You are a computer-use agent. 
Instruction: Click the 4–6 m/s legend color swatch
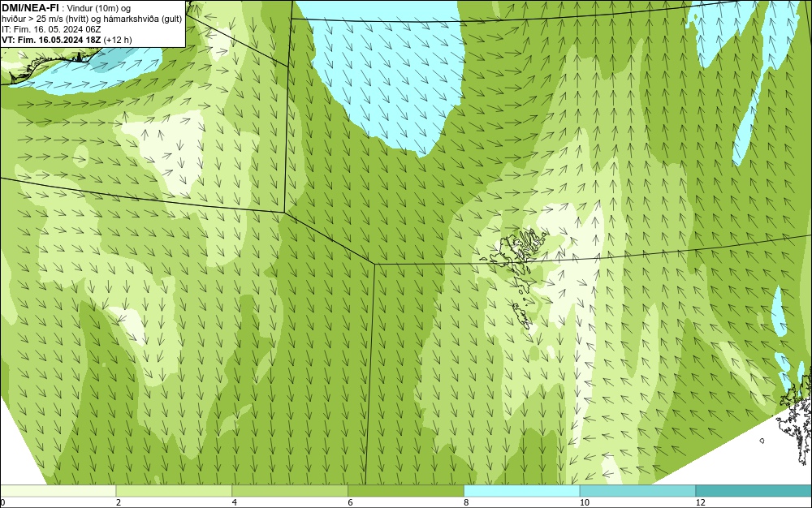[x=290, y=491]
